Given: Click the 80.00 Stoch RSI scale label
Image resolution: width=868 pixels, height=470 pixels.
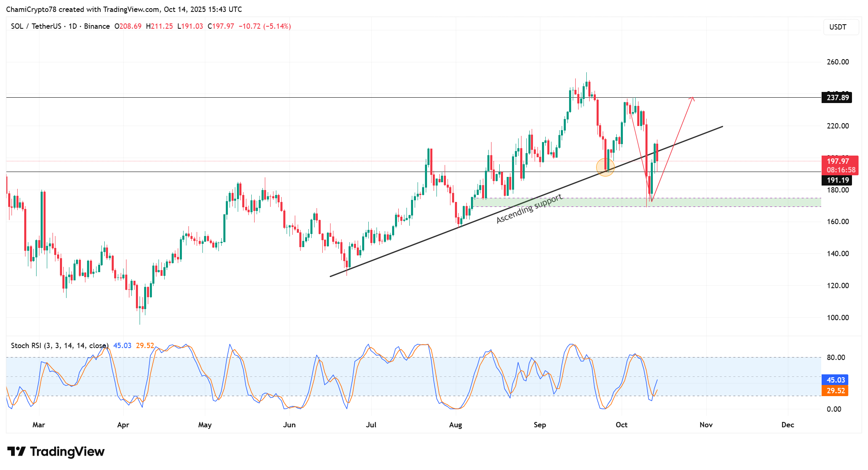Looking at the screenshot, I should pos(836,358).
